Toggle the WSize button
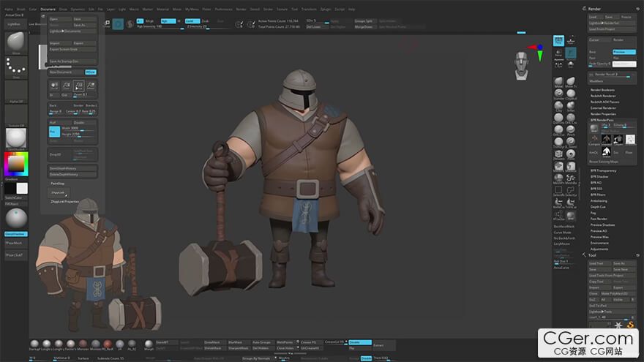Image resolution: width=644 pixels, height=362 pixels. [91, 72]
